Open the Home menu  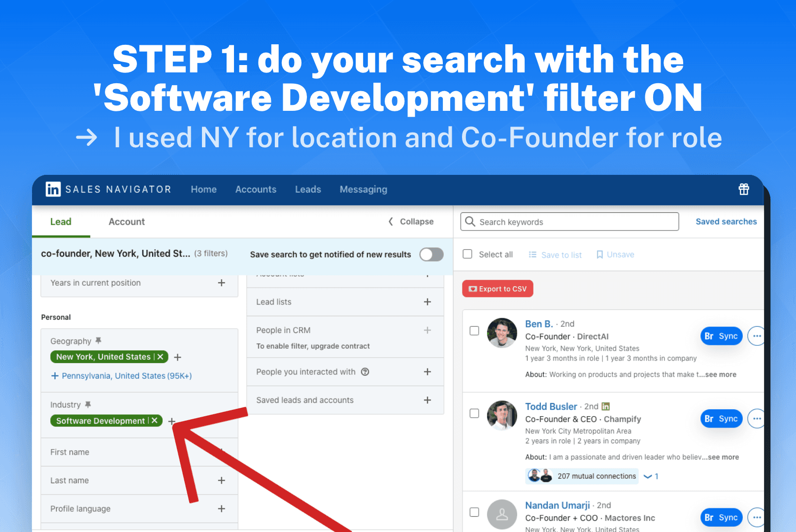[x=204, y=189]
